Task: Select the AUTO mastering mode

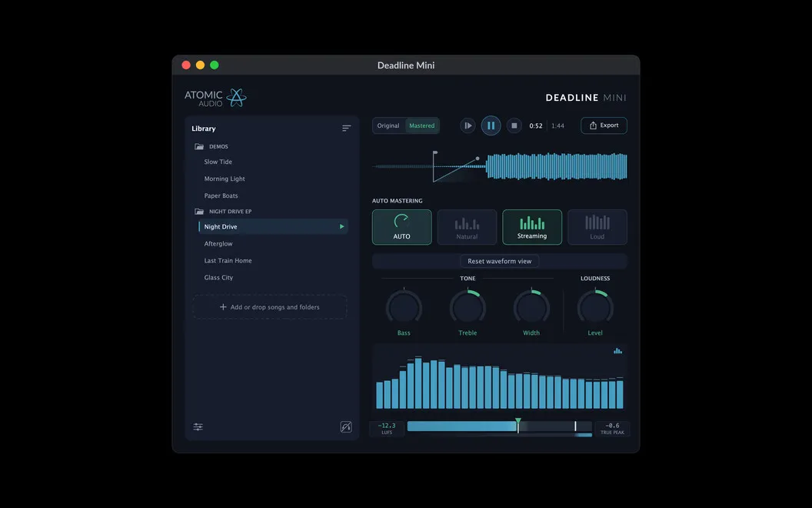Action: [402, 227]
